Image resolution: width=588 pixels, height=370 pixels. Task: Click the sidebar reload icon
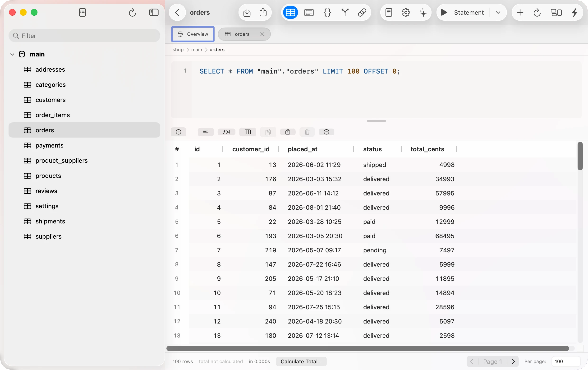pos(132,13)
